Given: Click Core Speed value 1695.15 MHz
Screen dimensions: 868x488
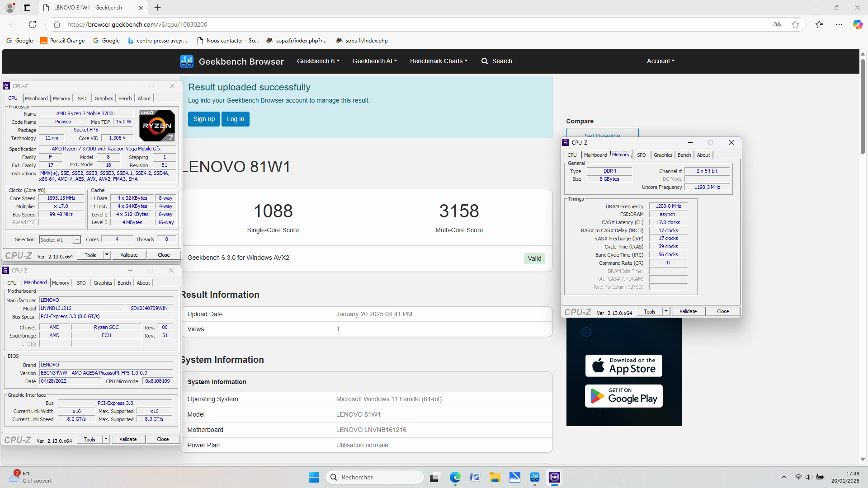Looking at the screenshot, I should (x=61, y=198).
